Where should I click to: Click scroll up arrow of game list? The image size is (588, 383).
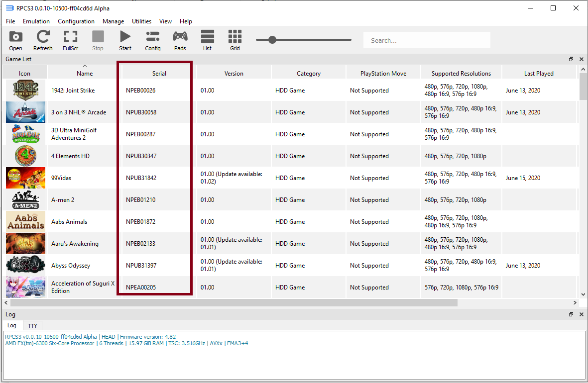(583, 69)
